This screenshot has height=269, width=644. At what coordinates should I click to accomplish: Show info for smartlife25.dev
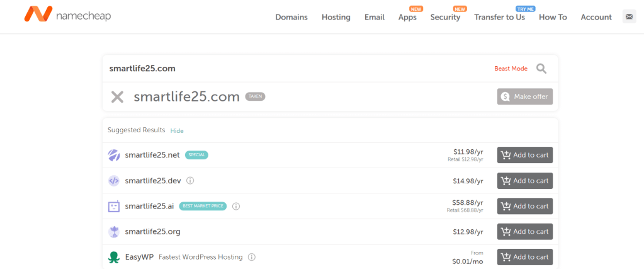pos(190,181)
